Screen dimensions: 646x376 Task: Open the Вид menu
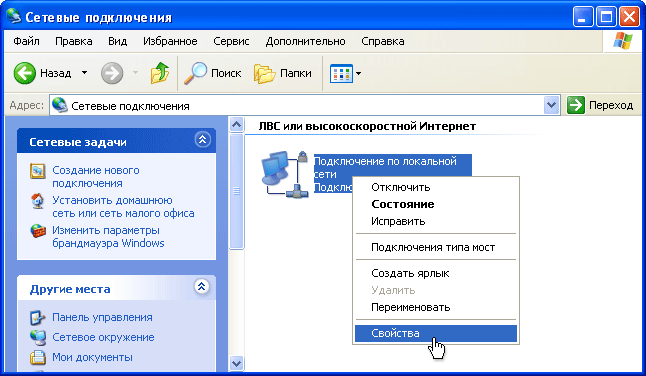click(117, 41)
